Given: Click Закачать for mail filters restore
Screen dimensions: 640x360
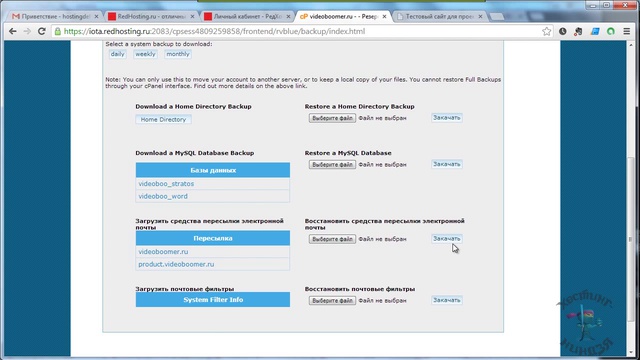Looking at the screenshot, I should coord(447,300).
